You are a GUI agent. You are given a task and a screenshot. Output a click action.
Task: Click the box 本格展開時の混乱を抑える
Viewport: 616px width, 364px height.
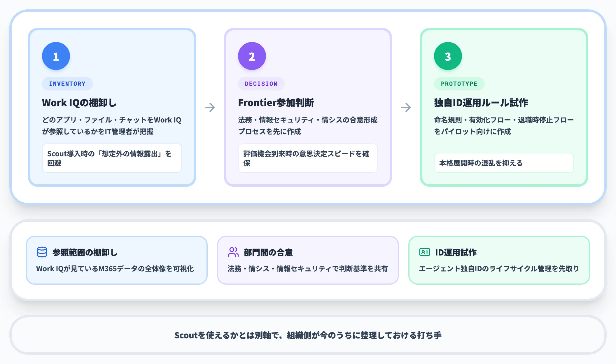[x=504, y=163]
